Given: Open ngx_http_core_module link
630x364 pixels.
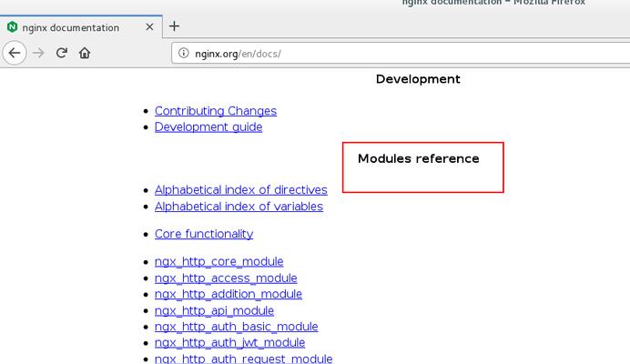Looking at the screenshot, I should (219, 261).
